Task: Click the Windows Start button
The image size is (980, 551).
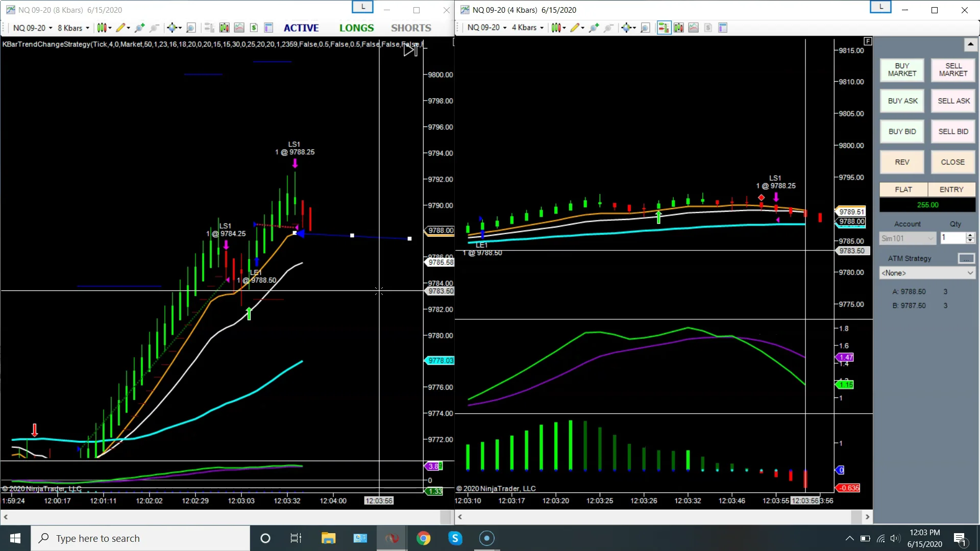Action: [x=15, y=538]
